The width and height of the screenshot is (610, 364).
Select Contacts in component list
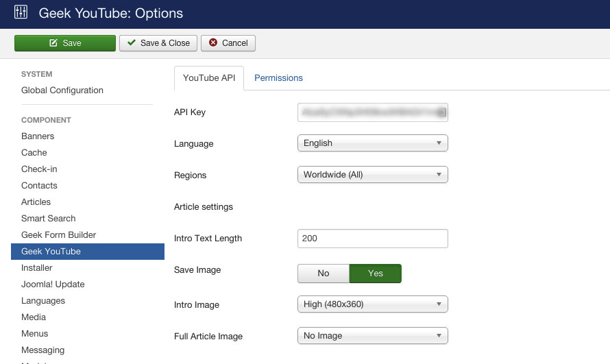click(x=39, y=186)
